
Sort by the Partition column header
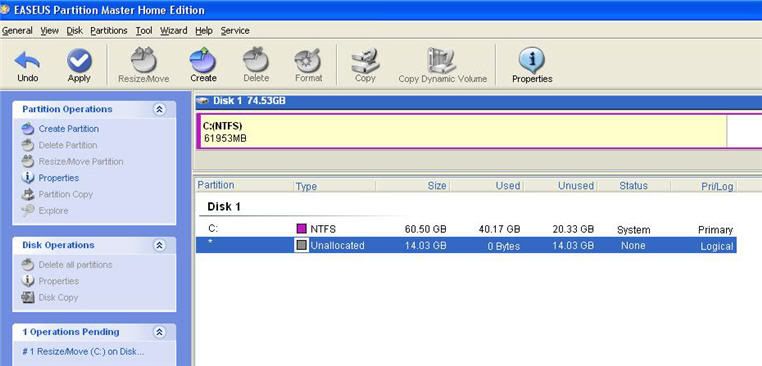pyautogui.click(x=244, y=186)
